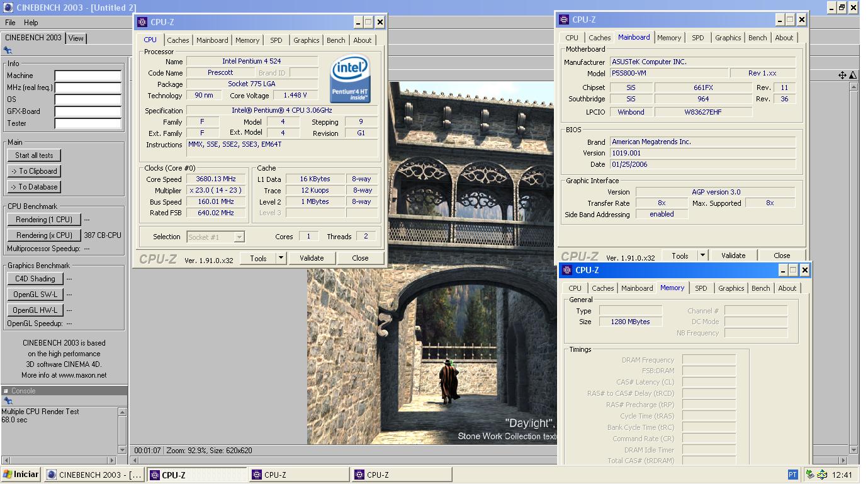Switch to CPU tab in Mainboard CPU-Z window
The image size is (868, 484).
click(572, 38)
